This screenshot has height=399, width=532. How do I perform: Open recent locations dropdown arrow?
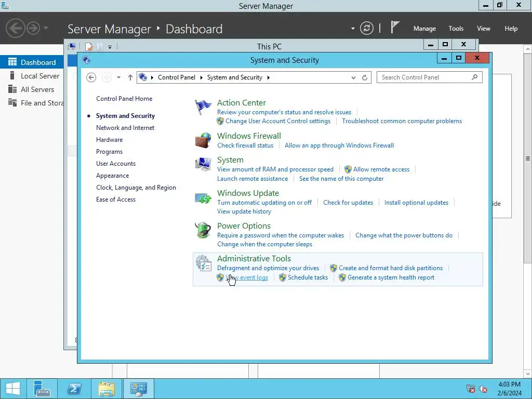(119, 77)
